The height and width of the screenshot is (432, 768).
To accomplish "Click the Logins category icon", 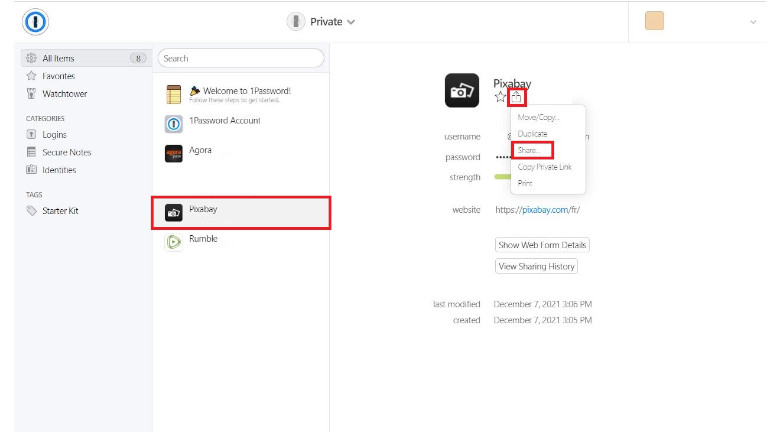I will 31,134.
